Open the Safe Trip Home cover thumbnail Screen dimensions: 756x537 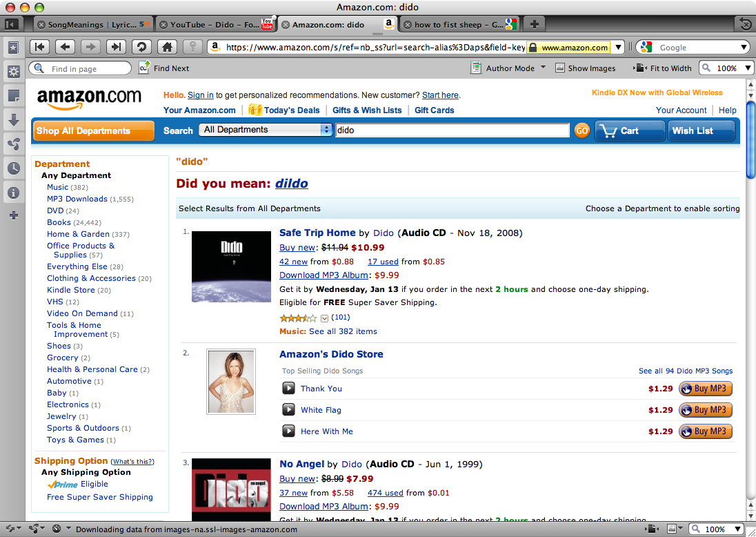(232, 266)
